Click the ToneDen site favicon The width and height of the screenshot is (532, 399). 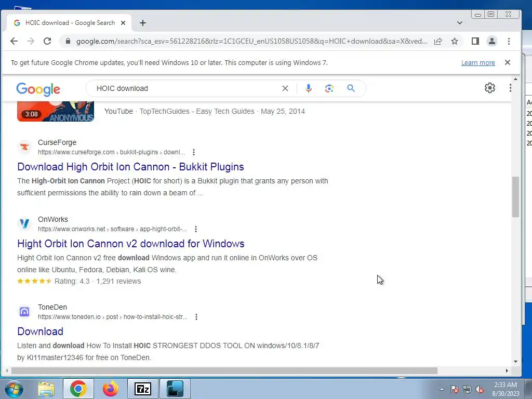click(x=24, y=312)
